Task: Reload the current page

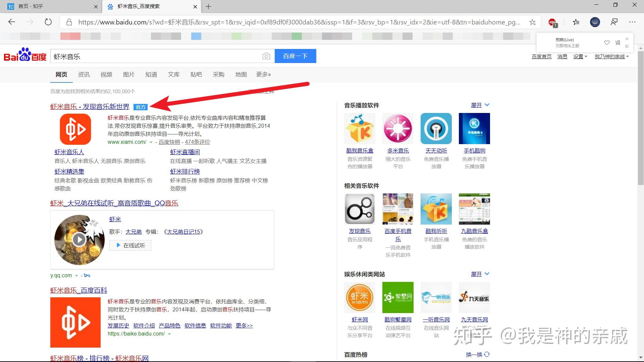Action: 48,22
